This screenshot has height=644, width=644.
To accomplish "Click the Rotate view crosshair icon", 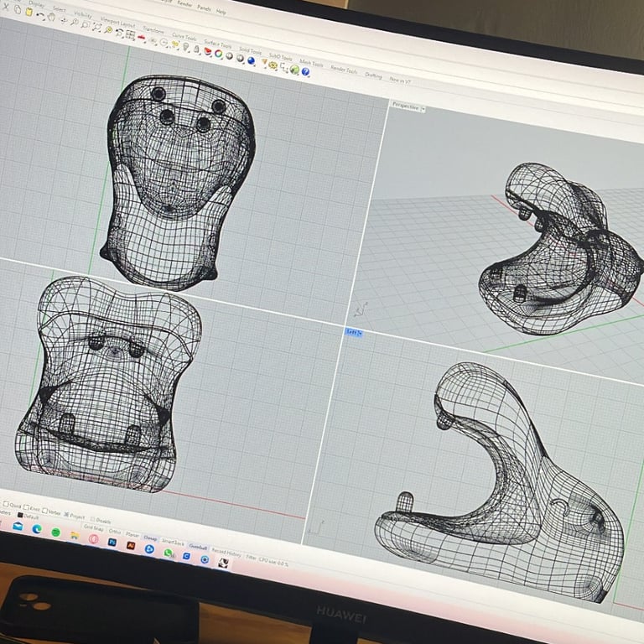I will click(x=64, y=20).
